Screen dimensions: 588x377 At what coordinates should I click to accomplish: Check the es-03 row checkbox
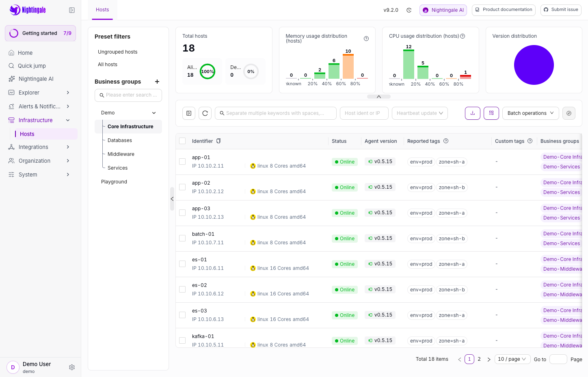(182, 315)
